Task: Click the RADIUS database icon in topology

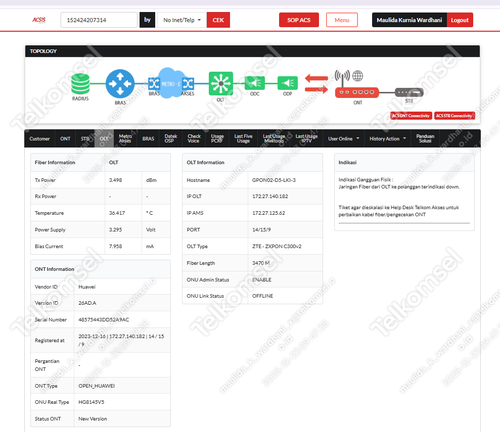Action: [80, 84]
